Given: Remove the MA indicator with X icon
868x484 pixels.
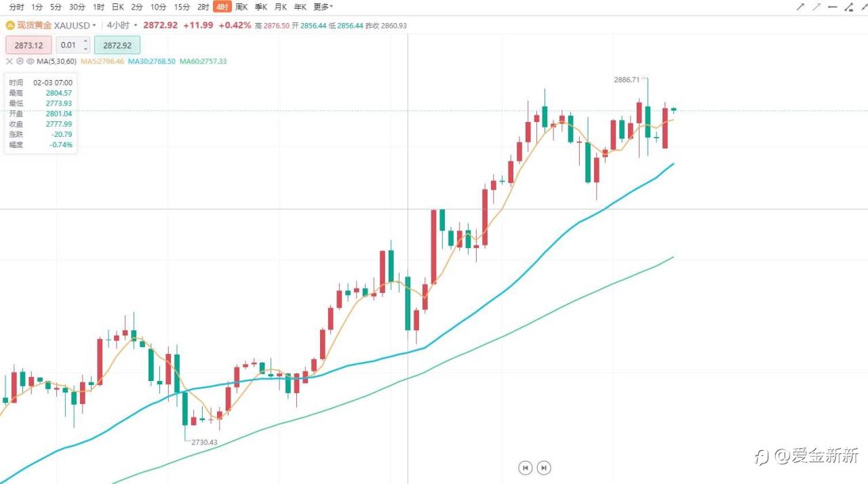Looking at the screenshot, I should click(9, 61).
